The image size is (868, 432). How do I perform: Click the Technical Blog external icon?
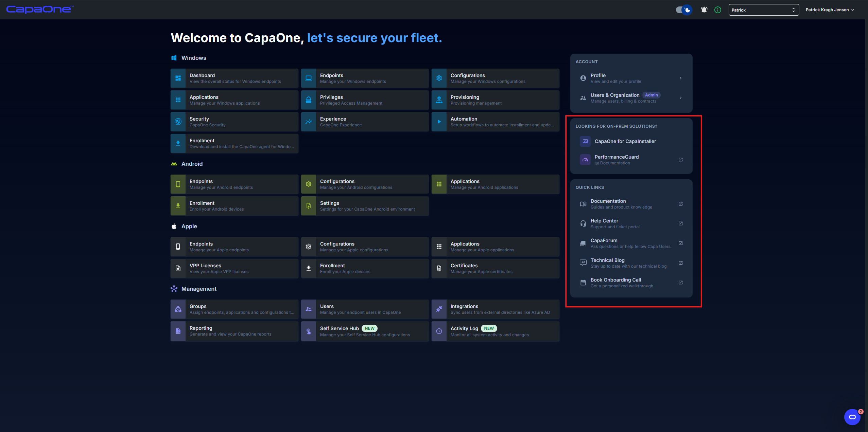681,263
